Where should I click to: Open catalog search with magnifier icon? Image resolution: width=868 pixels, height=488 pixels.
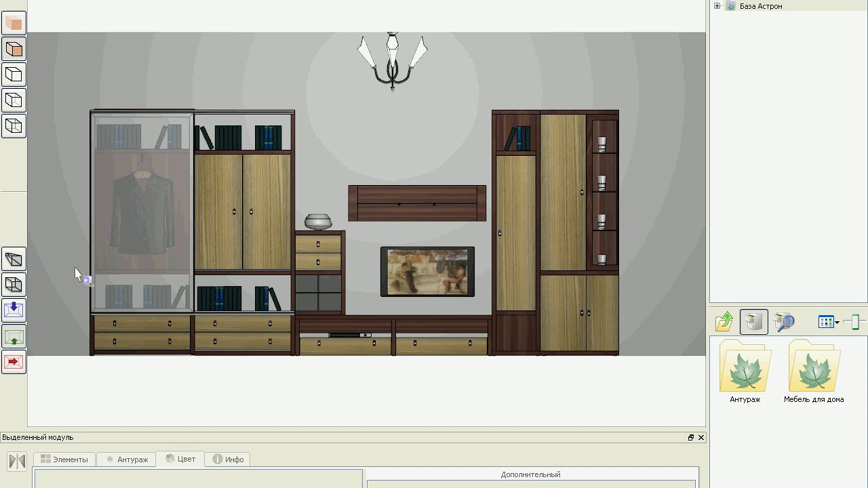click(784, 322)
